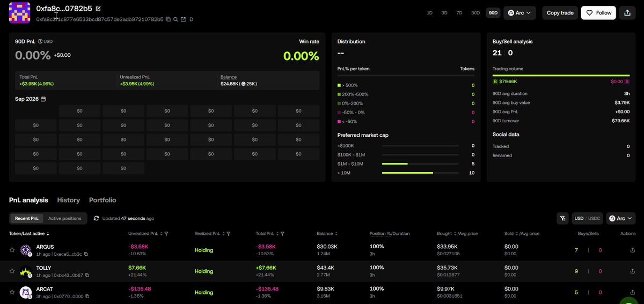This screenshot has width=644, height=304.
Task: Open the Portfolio tab
Action: (103, 200)
